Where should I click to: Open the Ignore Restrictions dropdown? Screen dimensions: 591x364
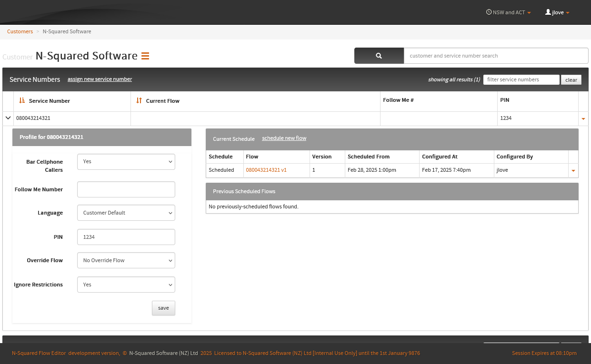(126, 285)
